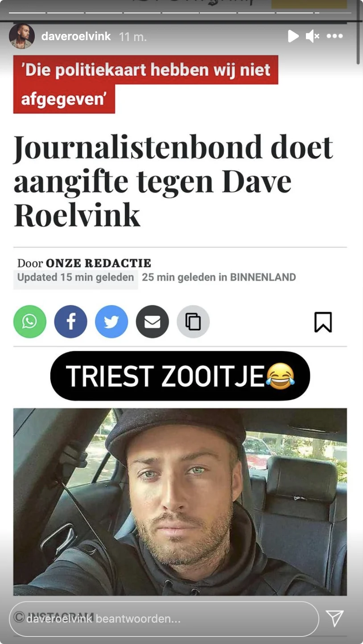Share article via email envelope icon
The width and height of the screenshot is (363, 644).
[x=153, y=322]
